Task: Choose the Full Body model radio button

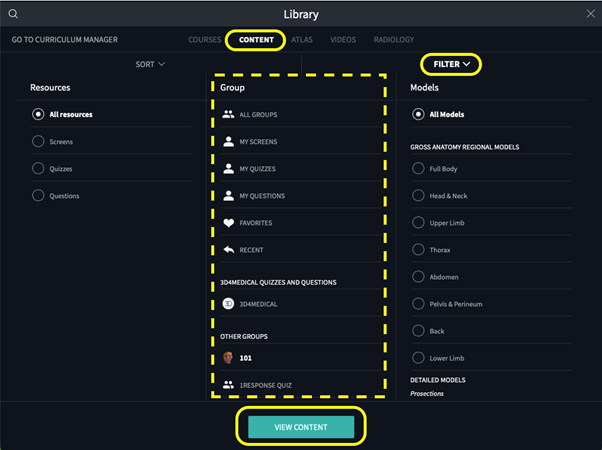Action: point(419,169)
